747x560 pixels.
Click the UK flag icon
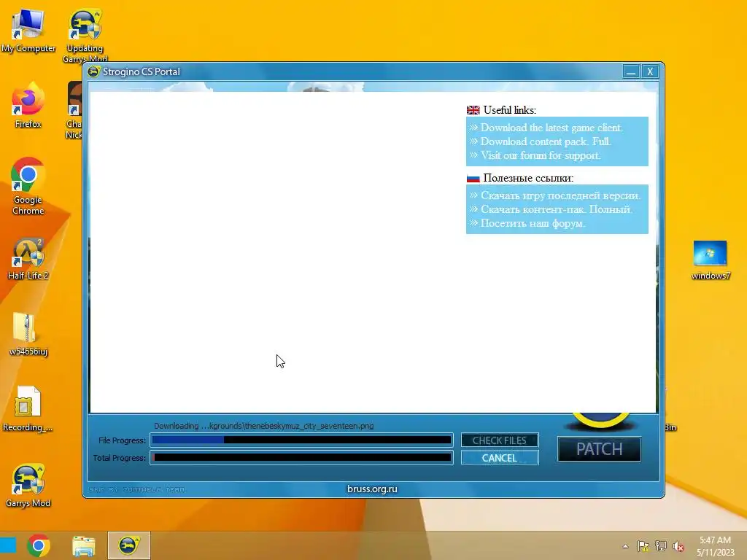pos(473,110)
